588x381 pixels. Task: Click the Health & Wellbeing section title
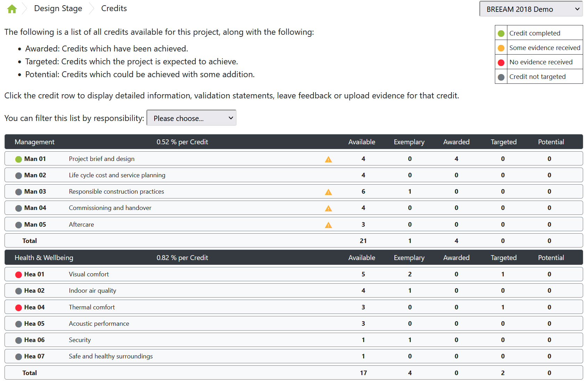click(44, 258)
